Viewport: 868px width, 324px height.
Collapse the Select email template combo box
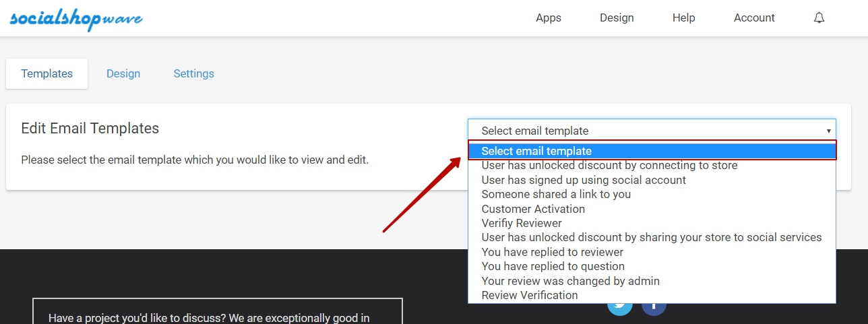click(652, 131)
